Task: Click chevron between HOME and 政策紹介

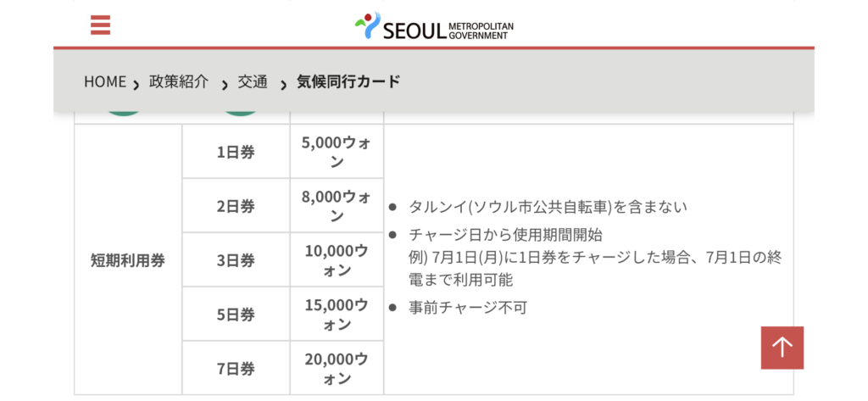Action: [136, 86]
